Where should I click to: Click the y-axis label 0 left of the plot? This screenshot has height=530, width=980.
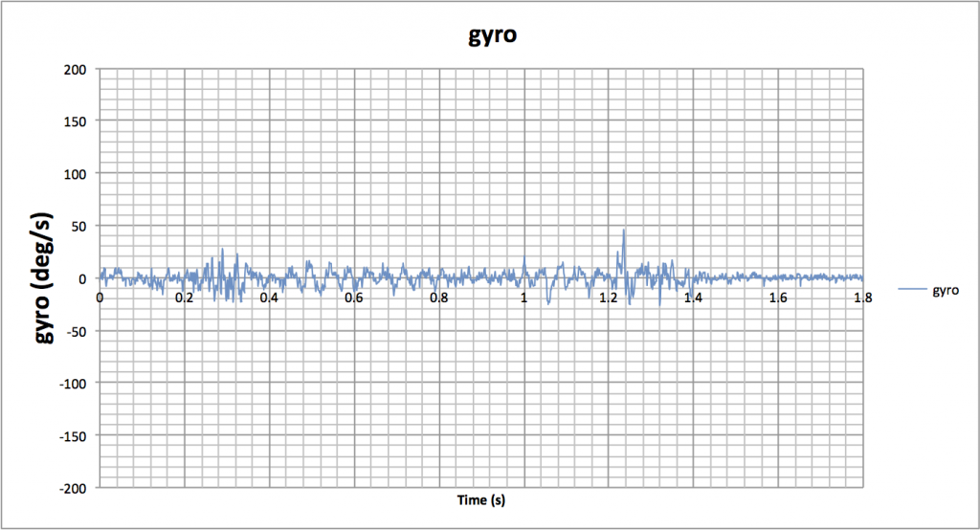click(82, 279)
